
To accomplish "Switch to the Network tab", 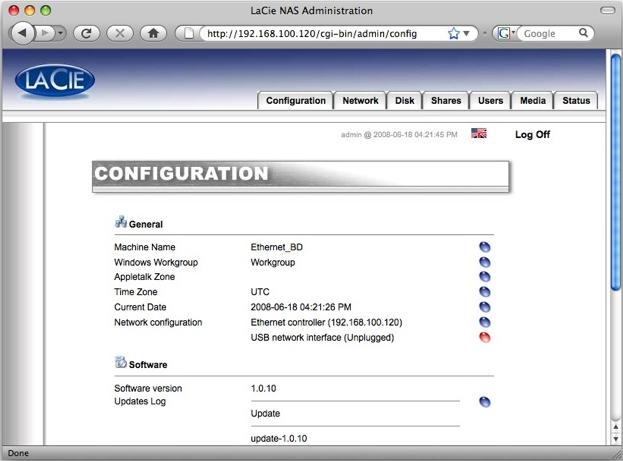I will click(x=360, y=101).
